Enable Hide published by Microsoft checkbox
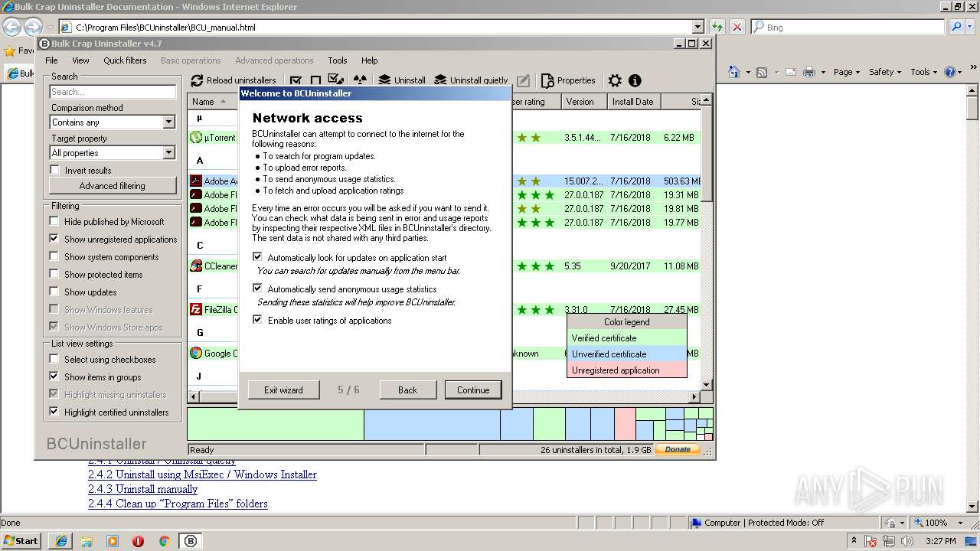The image size is (980, 551). coord(54,221)
